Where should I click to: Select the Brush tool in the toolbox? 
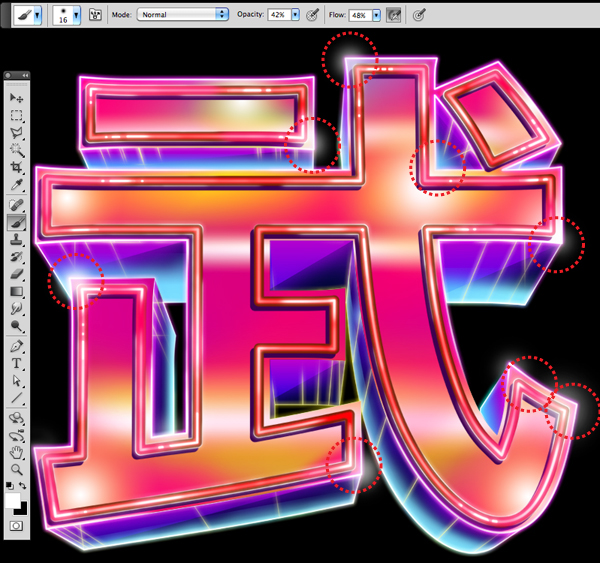[x=16, y=222]
